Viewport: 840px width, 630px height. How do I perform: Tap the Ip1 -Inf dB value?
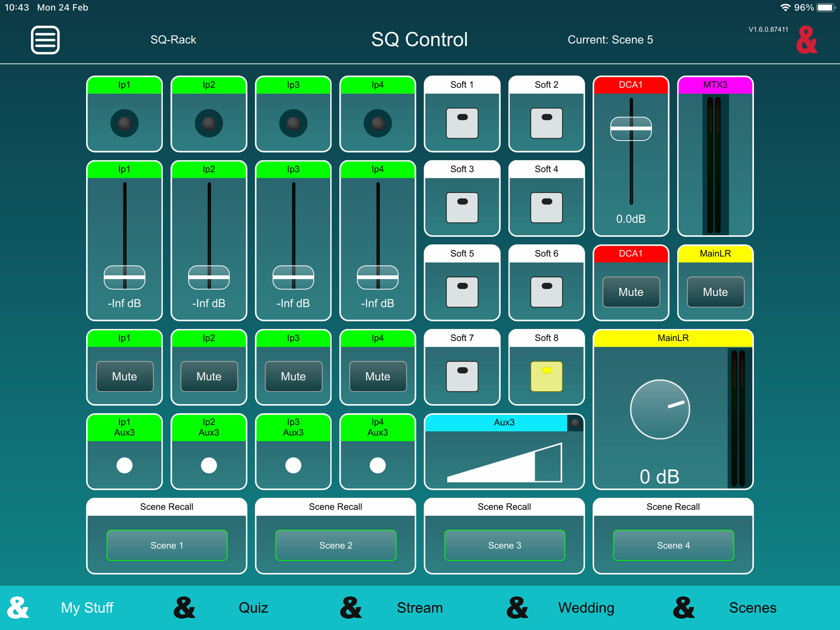[x=124, y=303]
